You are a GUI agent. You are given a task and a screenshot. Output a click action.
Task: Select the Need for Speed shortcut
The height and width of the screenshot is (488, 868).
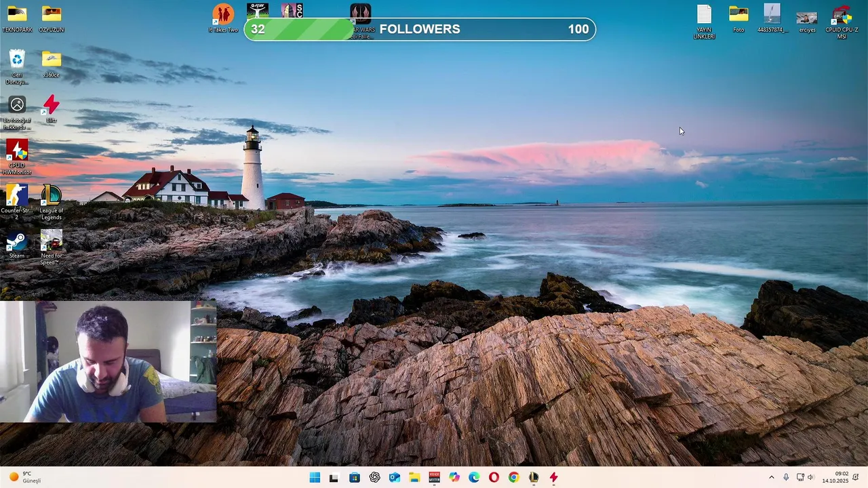(52, 247)
